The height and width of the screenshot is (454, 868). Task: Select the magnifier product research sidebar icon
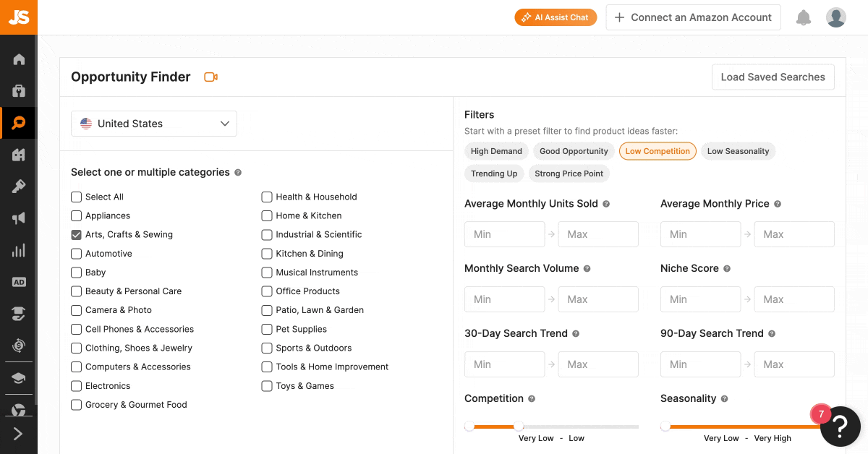pyautogui.click(x=19, y=123)
